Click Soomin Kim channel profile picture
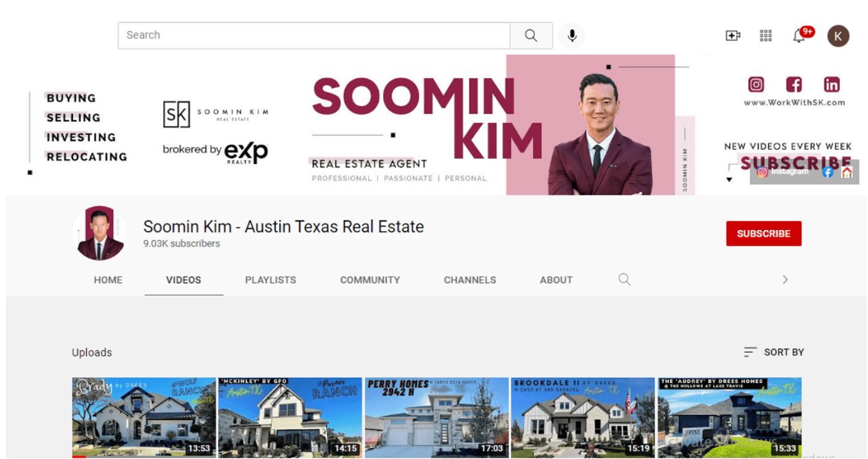868x459 pixels. point(99,233)
